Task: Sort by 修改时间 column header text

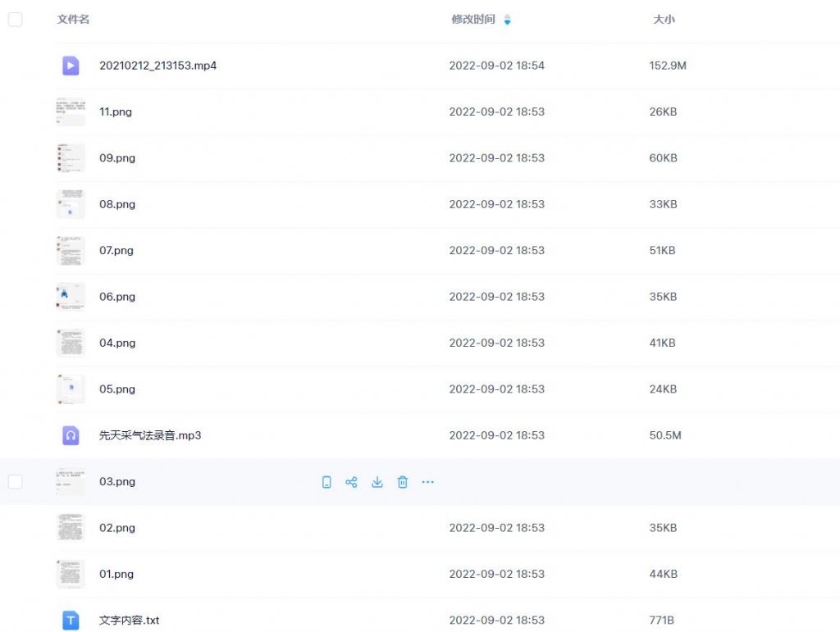Action: [473, 20]
